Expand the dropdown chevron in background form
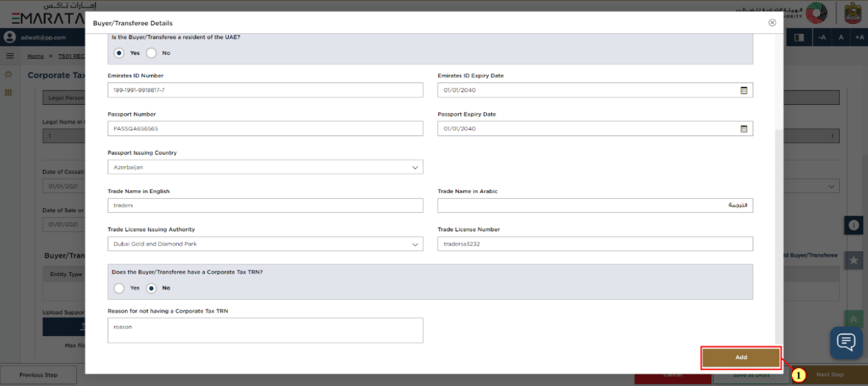 tap(831, 186)
